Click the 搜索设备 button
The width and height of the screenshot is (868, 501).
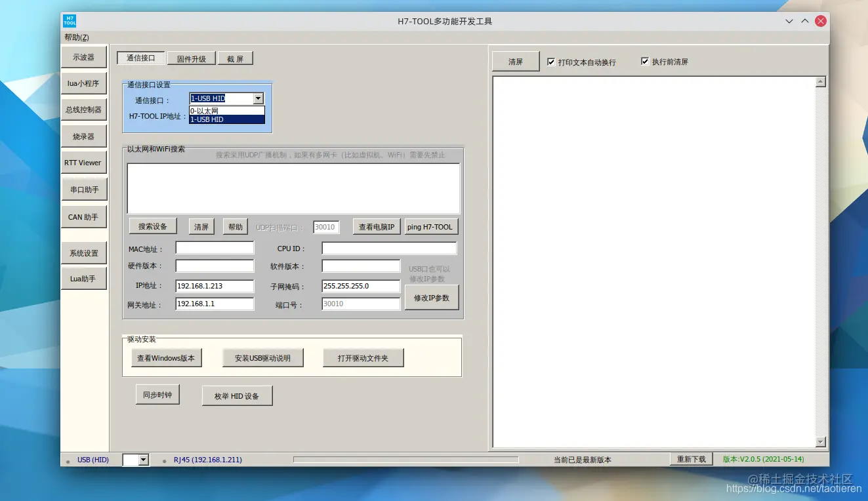[x=153, y=226]
